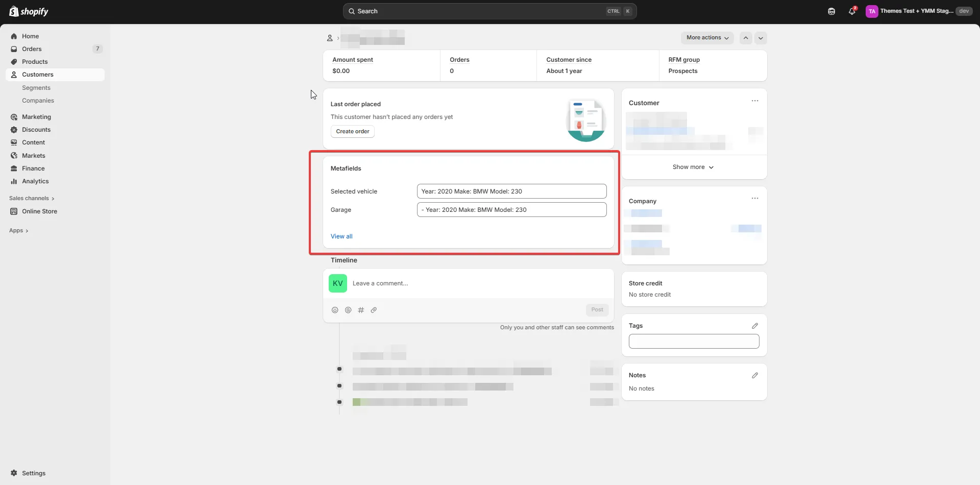
Task: Go to previous customer arrow
Action: (x=746, y=38)
